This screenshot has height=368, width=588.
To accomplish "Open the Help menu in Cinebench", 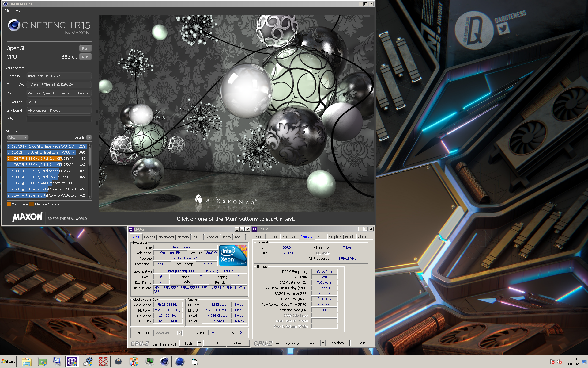I will pyautogui.click(x=17, y=10).
